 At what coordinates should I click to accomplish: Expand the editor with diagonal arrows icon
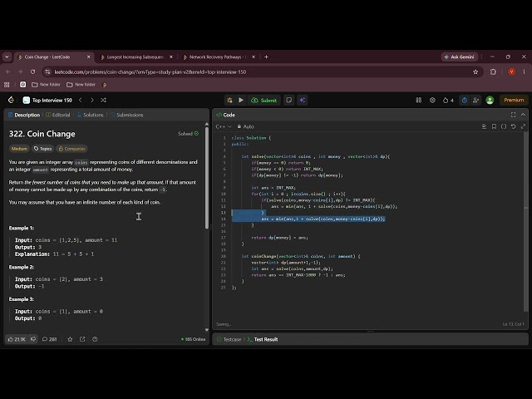523,126
